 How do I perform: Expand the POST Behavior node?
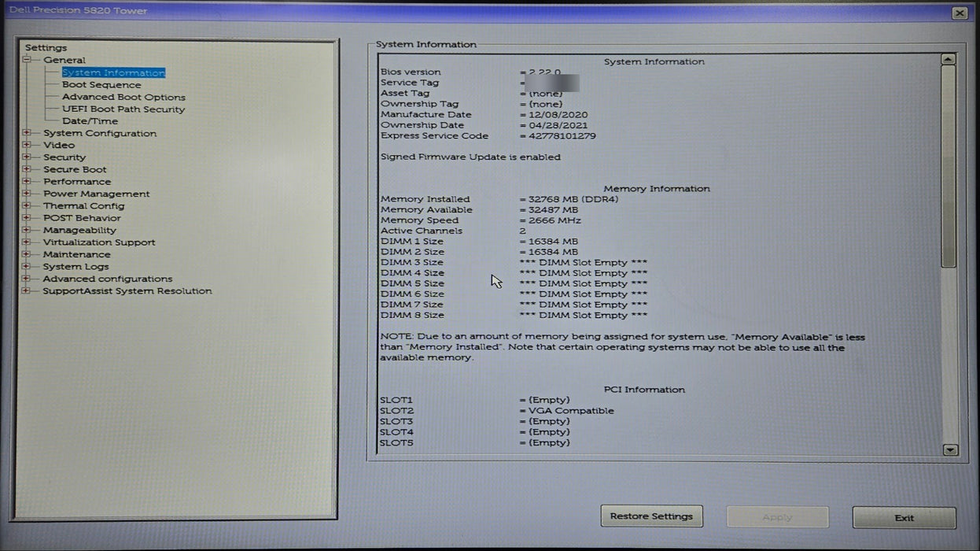coord(28,218)
